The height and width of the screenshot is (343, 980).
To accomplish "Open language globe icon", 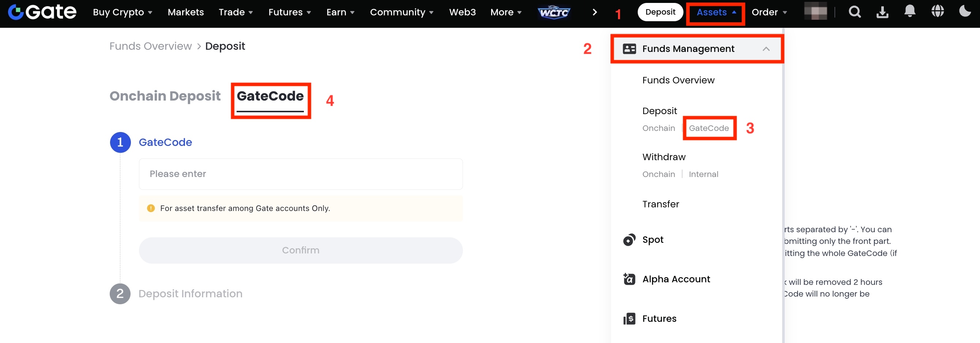I will click(x=937, y=11).
